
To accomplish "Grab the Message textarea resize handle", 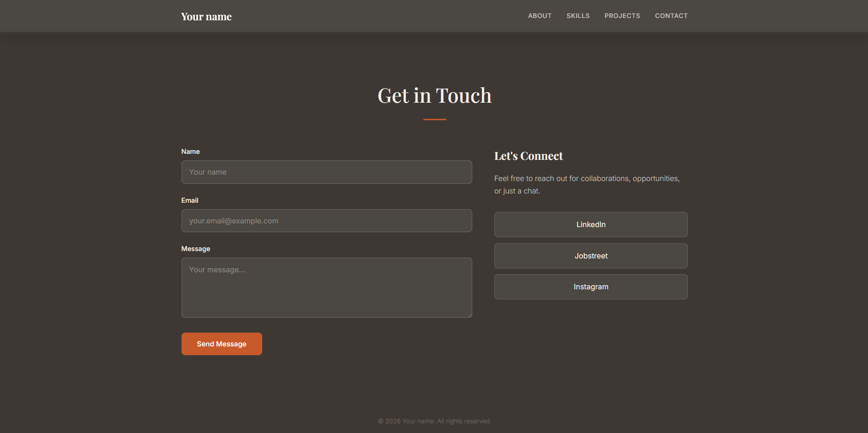I will [x=469, y=315].
